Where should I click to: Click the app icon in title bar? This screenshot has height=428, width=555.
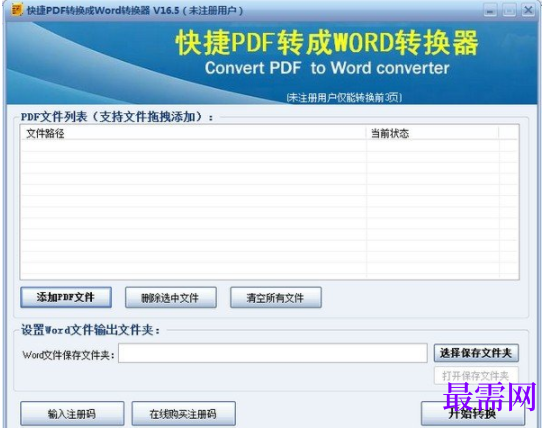coord(17,10)
